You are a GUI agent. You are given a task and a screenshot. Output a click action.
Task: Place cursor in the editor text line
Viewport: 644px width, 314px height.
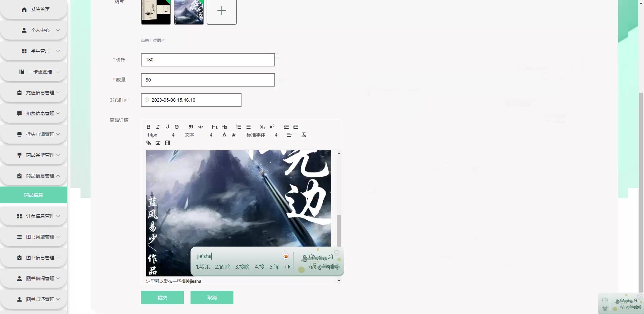tap(174, 281)
